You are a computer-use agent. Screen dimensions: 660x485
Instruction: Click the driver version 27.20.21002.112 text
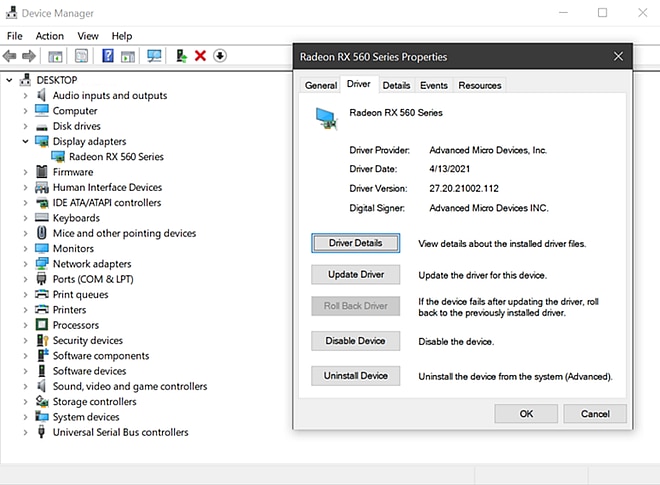[464, 188]
